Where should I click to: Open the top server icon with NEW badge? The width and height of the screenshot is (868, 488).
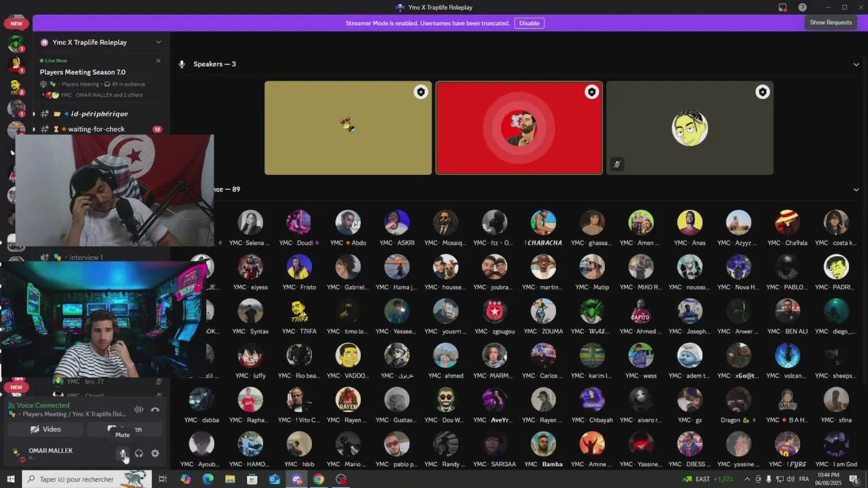(16, 23)
